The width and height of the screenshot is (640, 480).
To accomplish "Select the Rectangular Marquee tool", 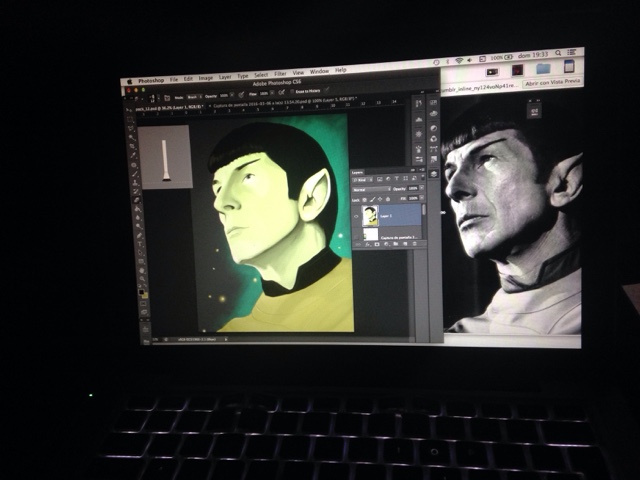I will click(x=130, y=119).
